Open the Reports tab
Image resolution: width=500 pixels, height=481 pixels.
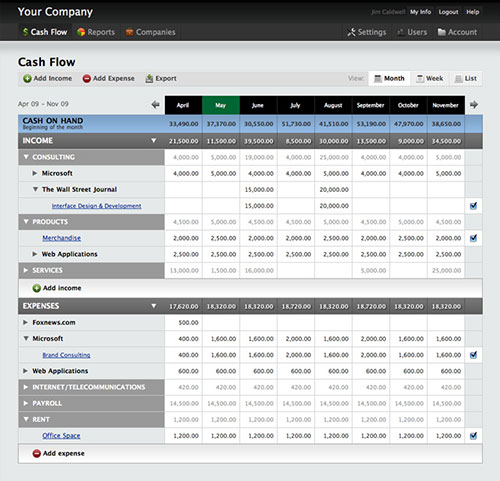[96, 32]
